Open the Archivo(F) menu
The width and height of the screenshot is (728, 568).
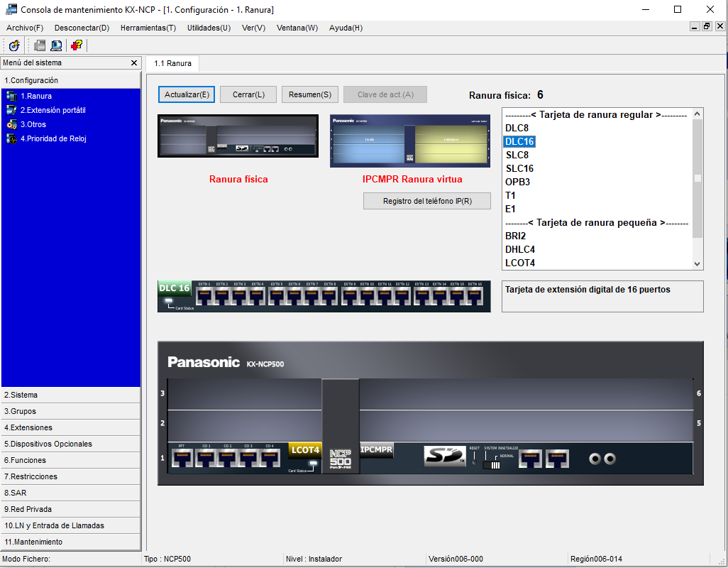[x=25, y=28]
